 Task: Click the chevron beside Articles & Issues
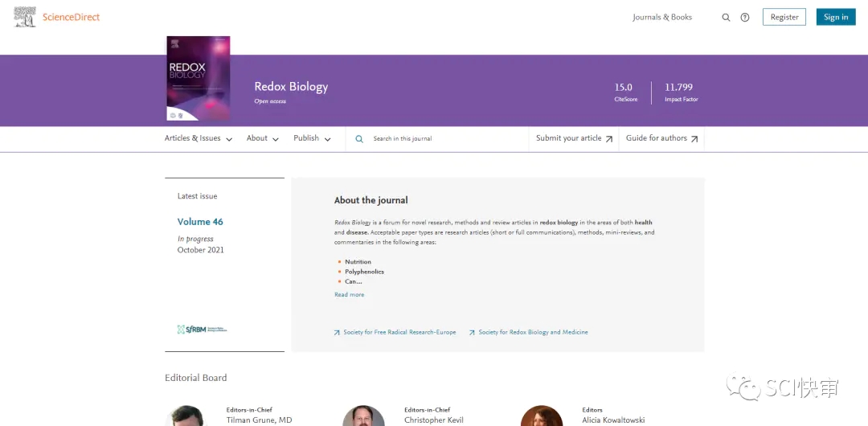point(228,139)
